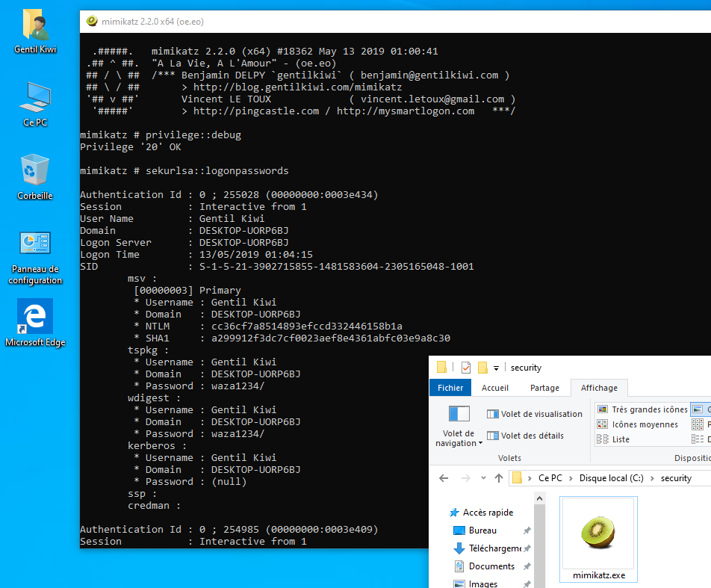Click the properties checkmark quick-access icon
Image resolution: width=711 pixels, height=588 pixels.
coord(466,367)
